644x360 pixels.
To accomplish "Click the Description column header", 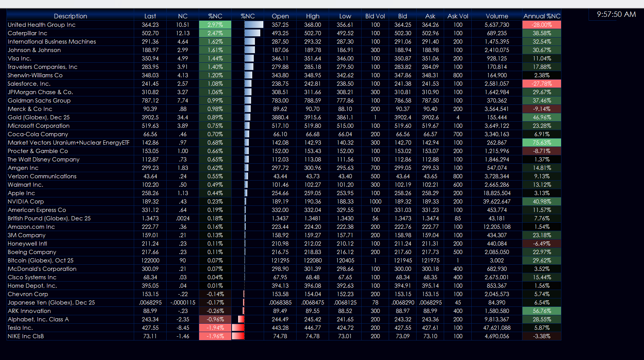I will click(70, 16).
